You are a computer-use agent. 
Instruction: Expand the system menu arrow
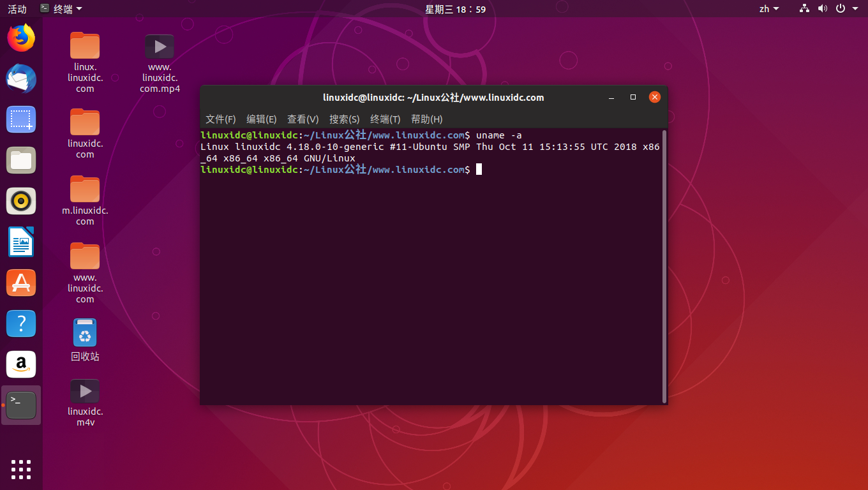point(855,9)
